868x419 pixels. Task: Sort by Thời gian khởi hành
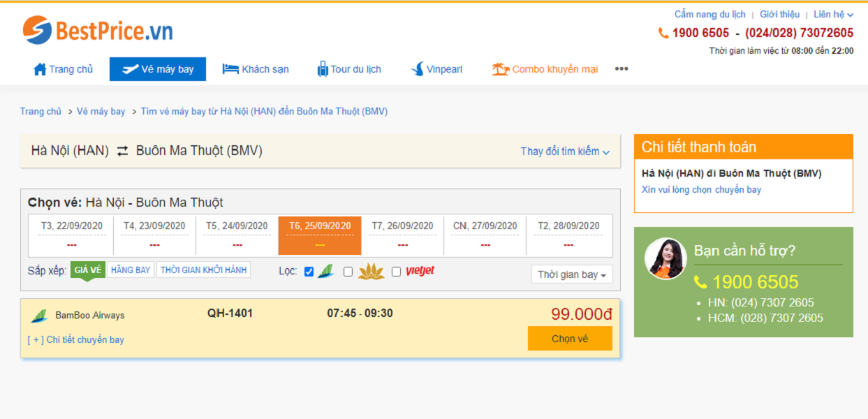[204, 270]
